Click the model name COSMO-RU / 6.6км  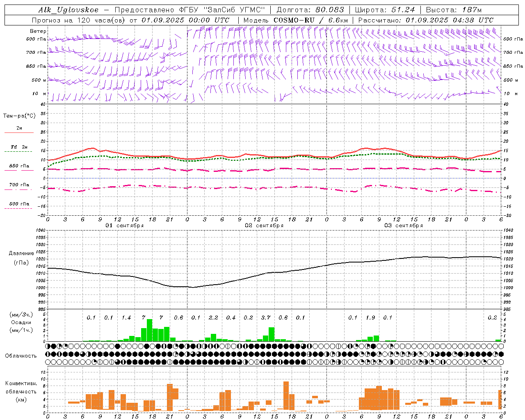coord(311,20)
